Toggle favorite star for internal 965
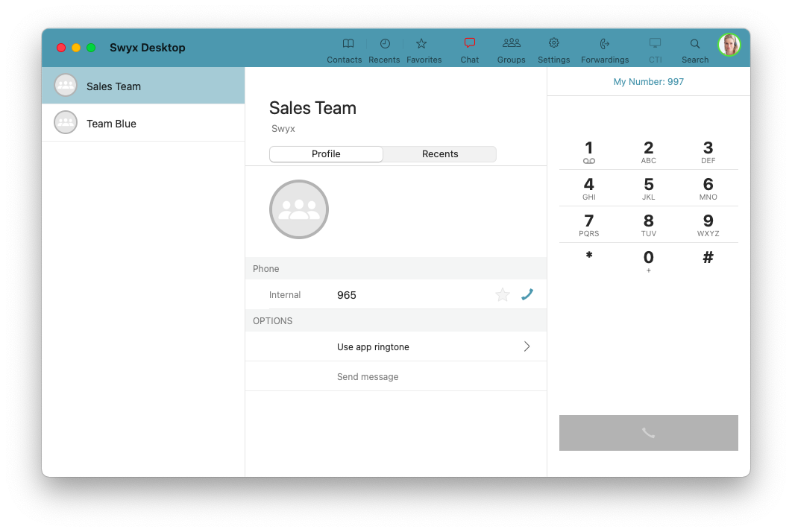The image size is (792, 532). click(x=503, y=295)
